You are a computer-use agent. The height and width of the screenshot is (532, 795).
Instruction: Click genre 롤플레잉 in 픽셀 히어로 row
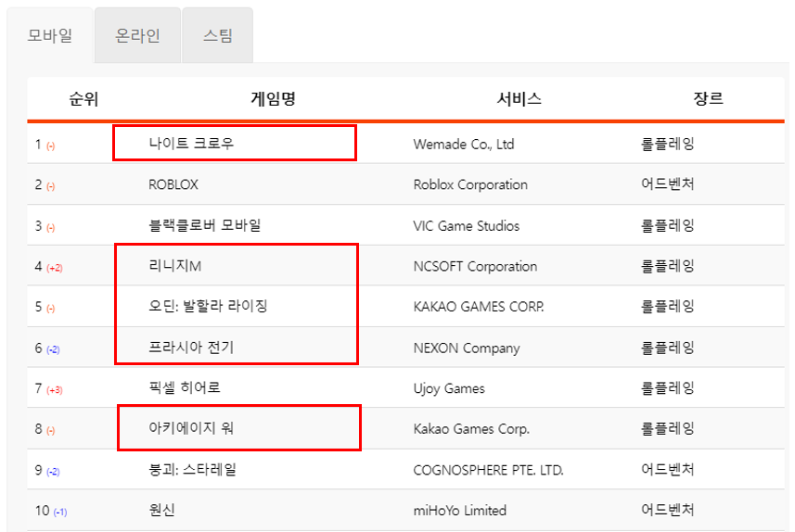pyautogui.click(x=667, y=388)
